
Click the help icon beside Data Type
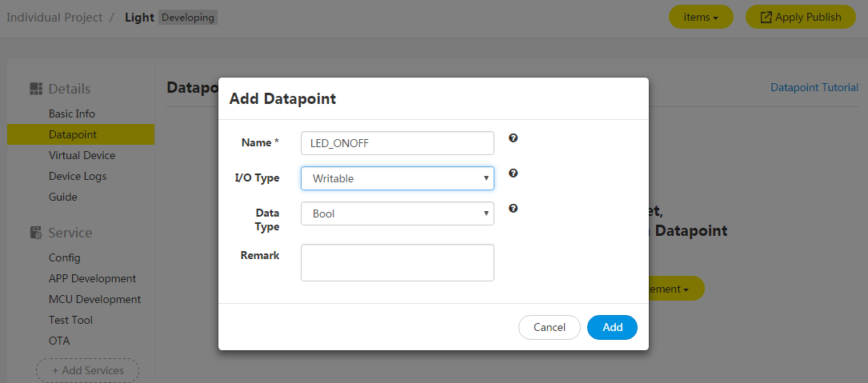point(513,208)
